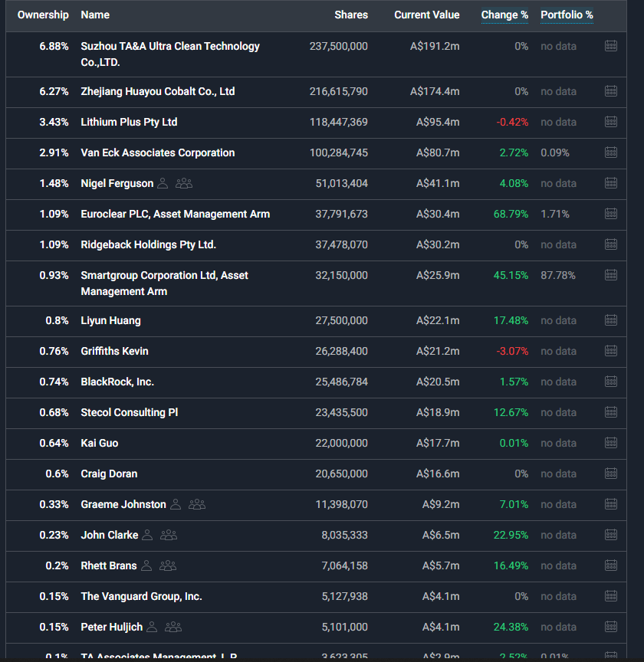Click the Current Value column header
This screenshot has width=644, height=662.
(427, 15)
